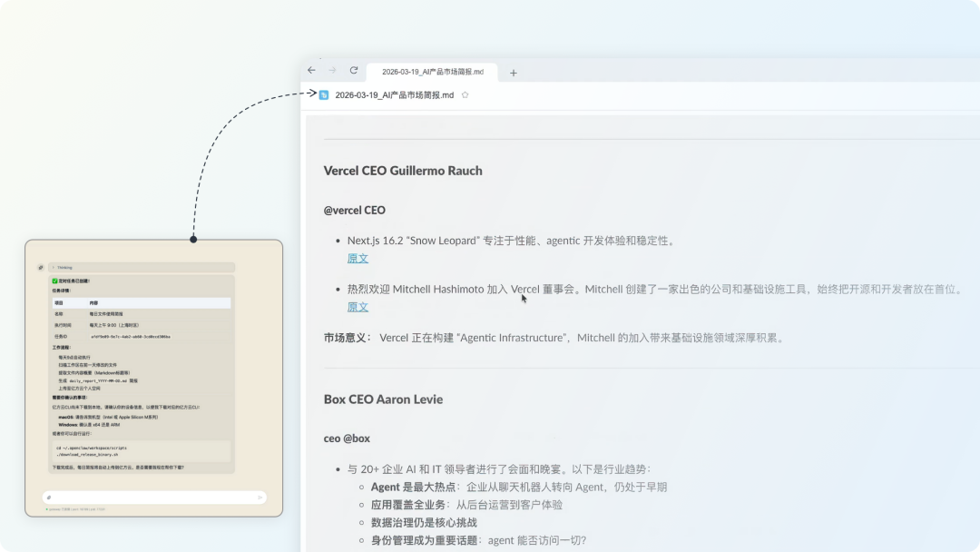Expand the Thinking section in the chat panel
Image resolution: width=980 pixels, height=552 pixels.
pyautogui.click(x=142, y=268)
